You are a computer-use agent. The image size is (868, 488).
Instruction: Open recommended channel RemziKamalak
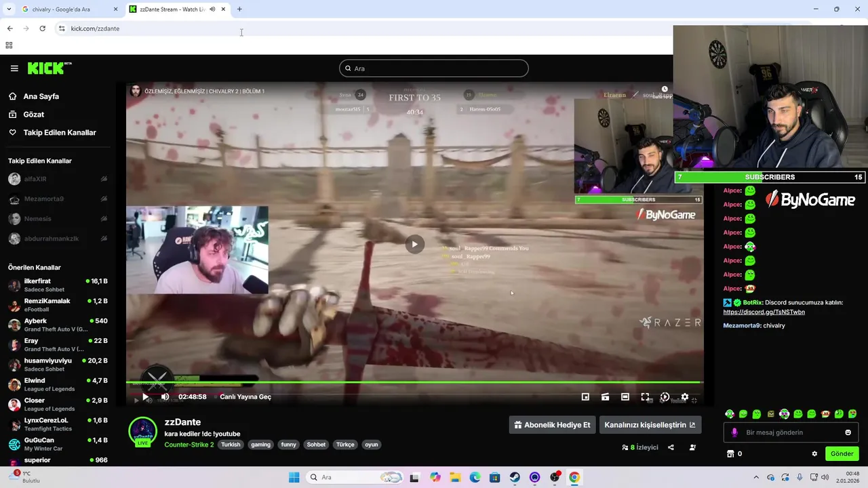(58, 305)
